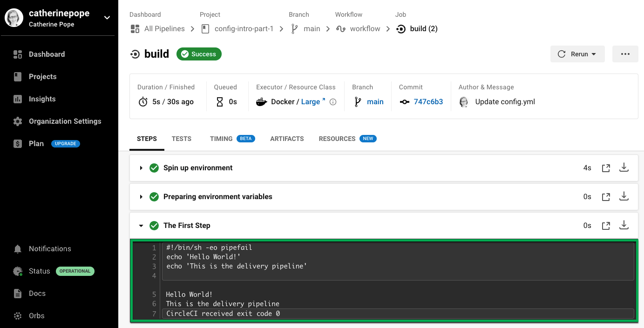Click the All Pipelines breadcrumb icon
This screenshot has height=328, width=644.
point(135,29)
